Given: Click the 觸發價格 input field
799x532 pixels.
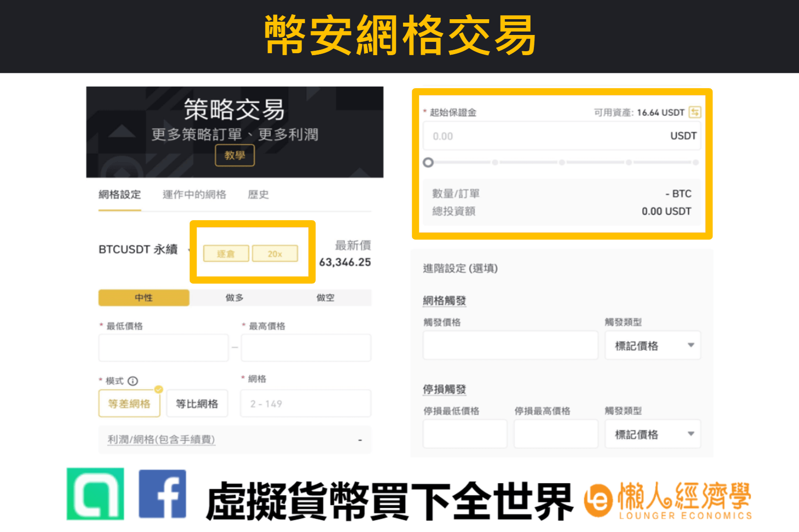Looking at the screenshot, I should click(510, 345).
